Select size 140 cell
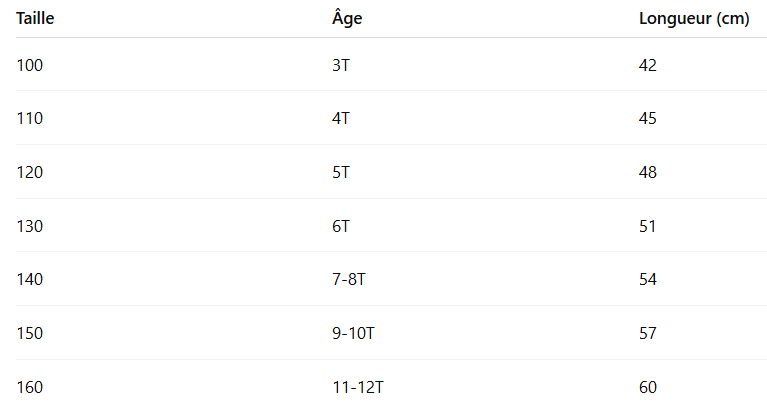This screenshot has width=767, height=410. (x=30, y=279)
